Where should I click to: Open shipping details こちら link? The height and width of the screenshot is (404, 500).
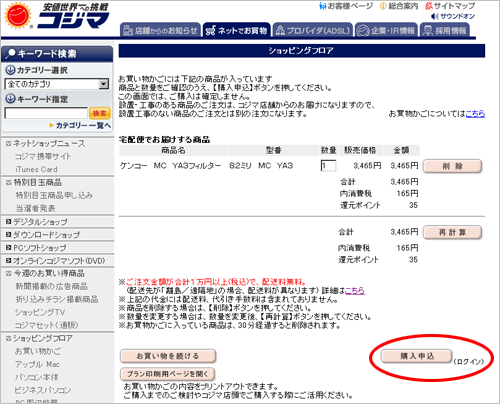pos(354,291)
